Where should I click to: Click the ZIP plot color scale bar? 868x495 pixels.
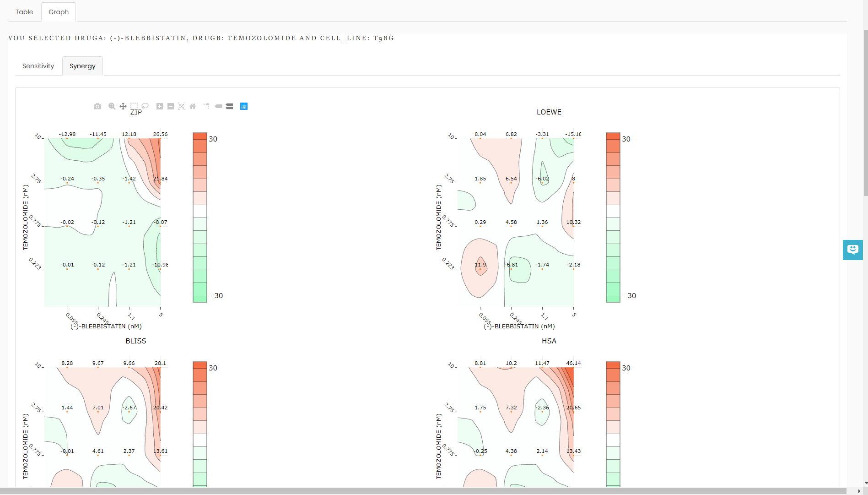coord(200,218)
